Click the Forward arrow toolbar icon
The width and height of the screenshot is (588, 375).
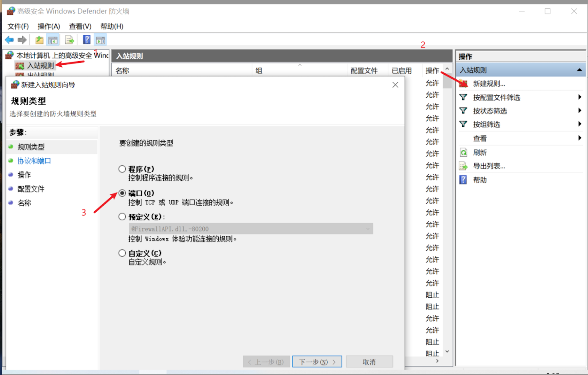(22, 40)
